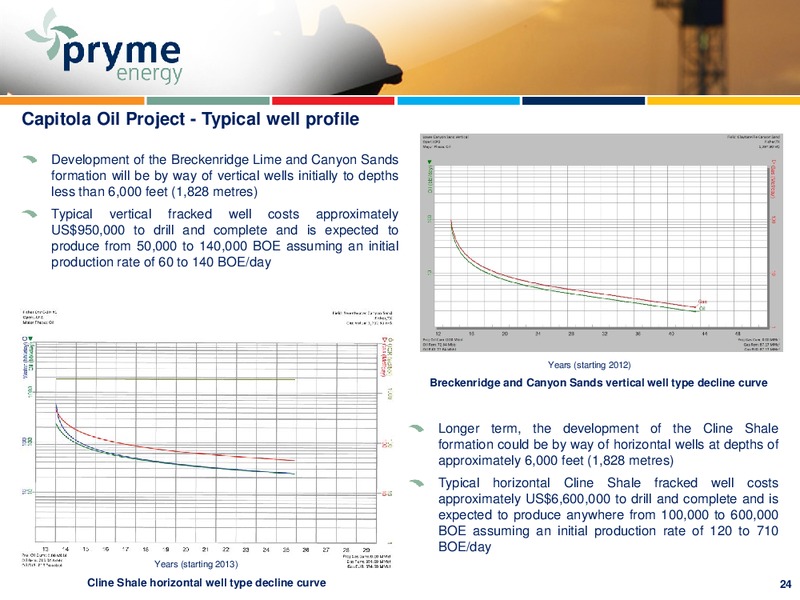Click the '140,000 BOE' figure in the second bullet

(x=240, y=246)
